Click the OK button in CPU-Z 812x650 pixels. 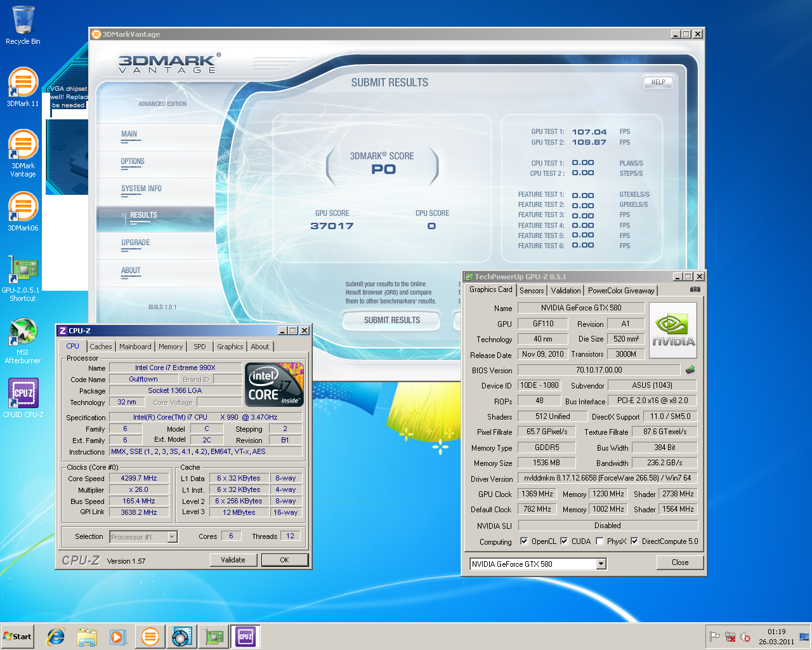(285, 560)
